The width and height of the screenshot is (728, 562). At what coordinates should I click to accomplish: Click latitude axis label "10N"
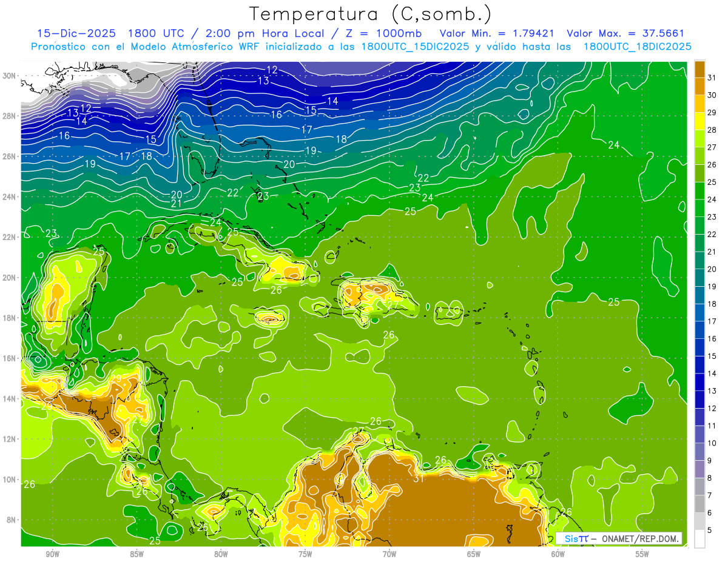(10, 480)
